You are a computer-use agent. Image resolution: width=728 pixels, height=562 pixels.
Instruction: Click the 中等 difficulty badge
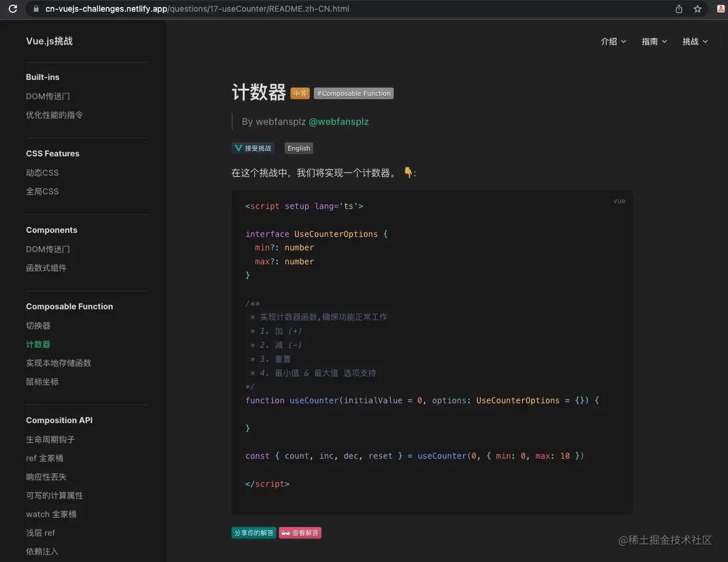300,93
